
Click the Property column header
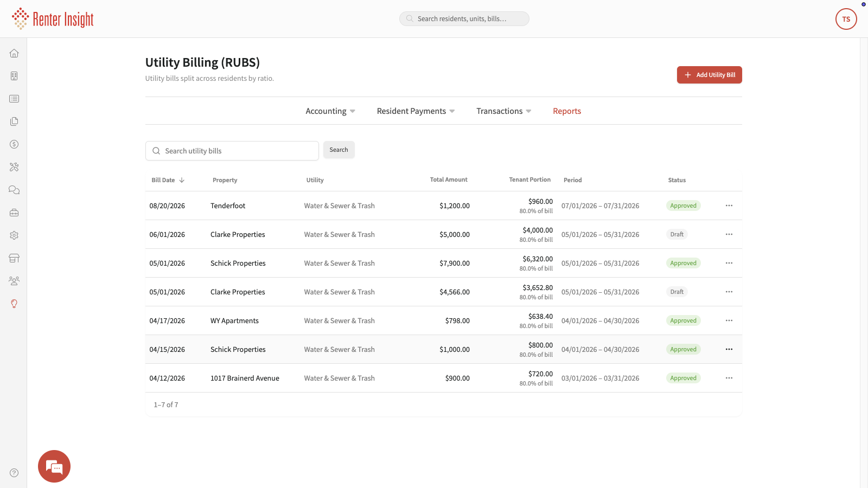(225, 180)
